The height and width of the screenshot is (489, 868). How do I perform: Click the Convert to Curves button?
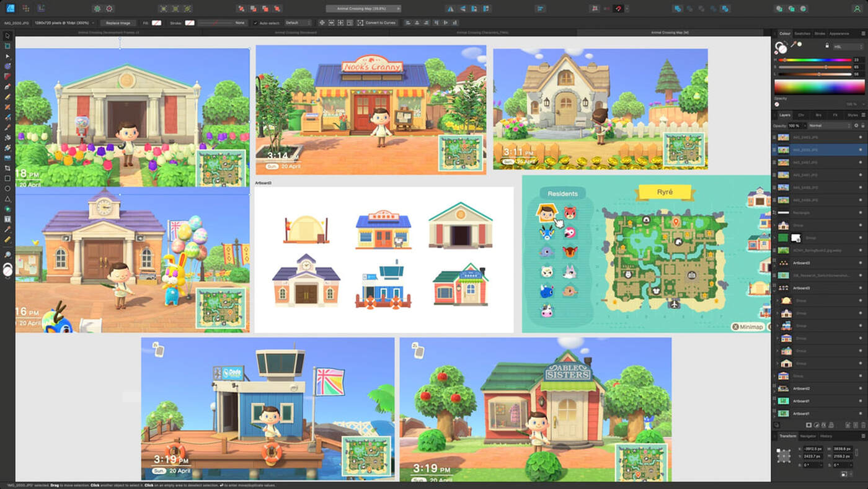(377, 22)
